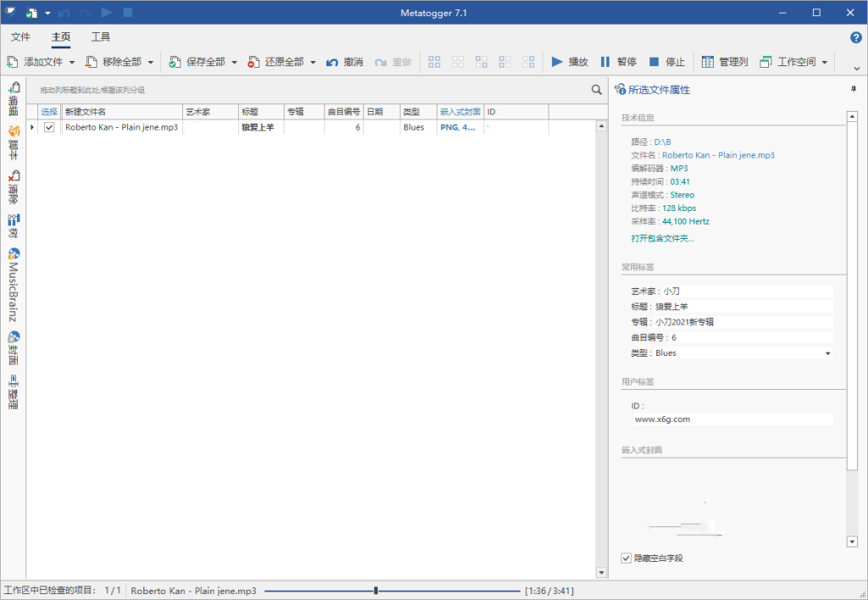Screen dimensions: 868x600
Task: Open the File (文件) menu tab
Action: click(x=20, y=37)
